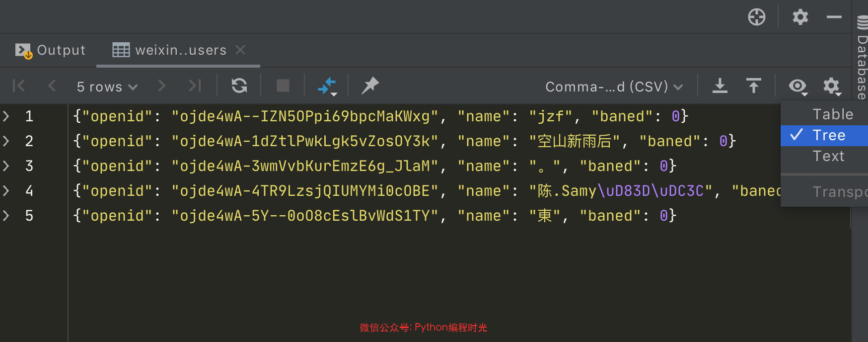The image size is (868, 342).
Task: Switch view mode to Table
Action: 832,114
